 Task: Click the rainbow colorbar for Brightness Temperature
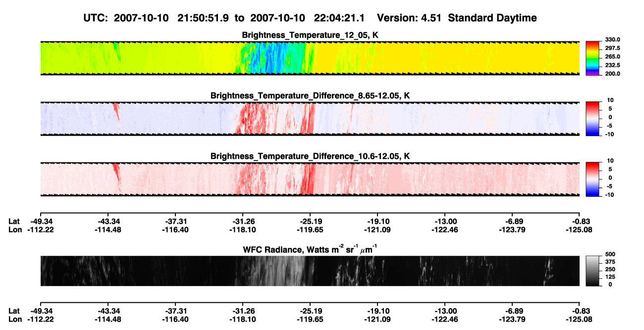click(592, 58)
